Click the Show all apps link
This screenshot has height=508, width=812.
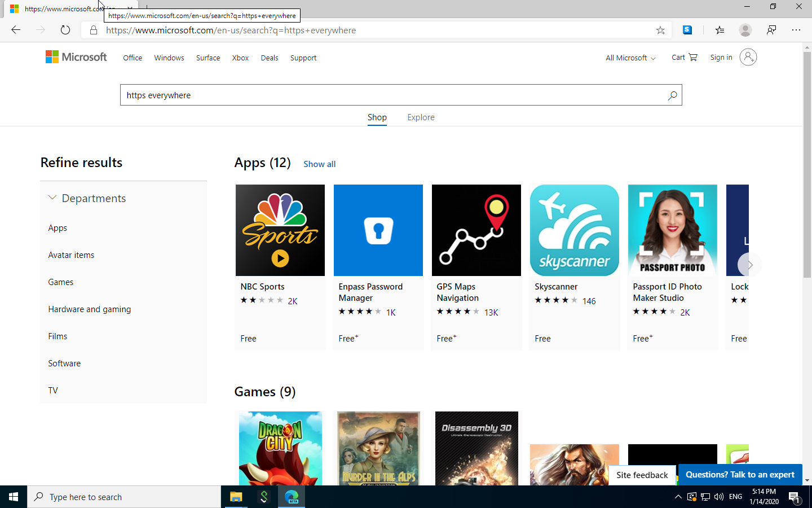pos(319,164)
